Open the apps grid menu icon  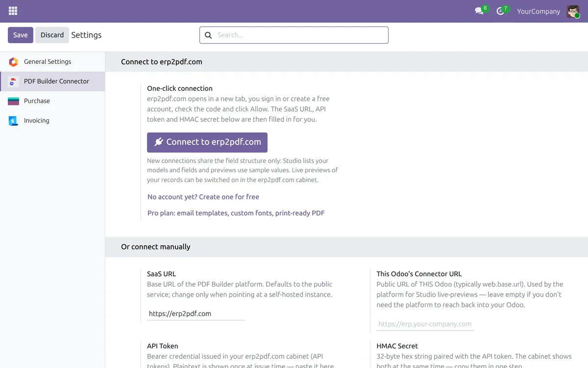[x=13, y=11]
